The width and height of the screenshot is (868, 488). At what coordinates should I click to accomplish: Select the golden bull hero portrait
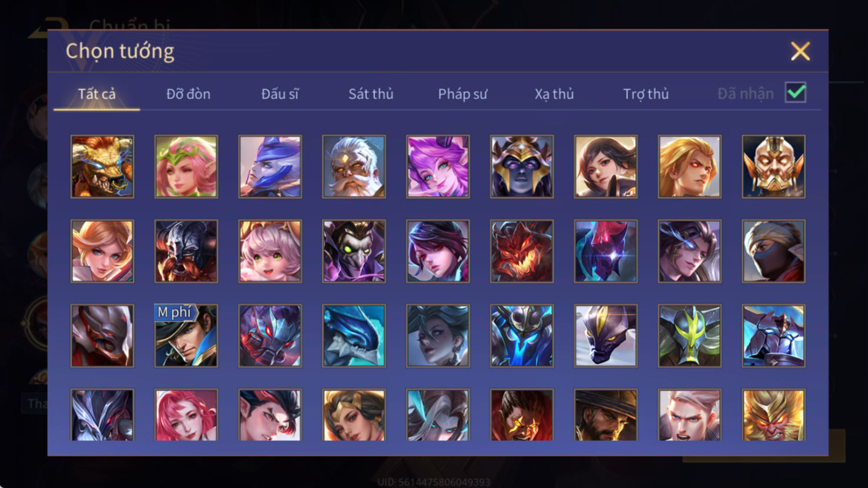(x=102, y=166)
